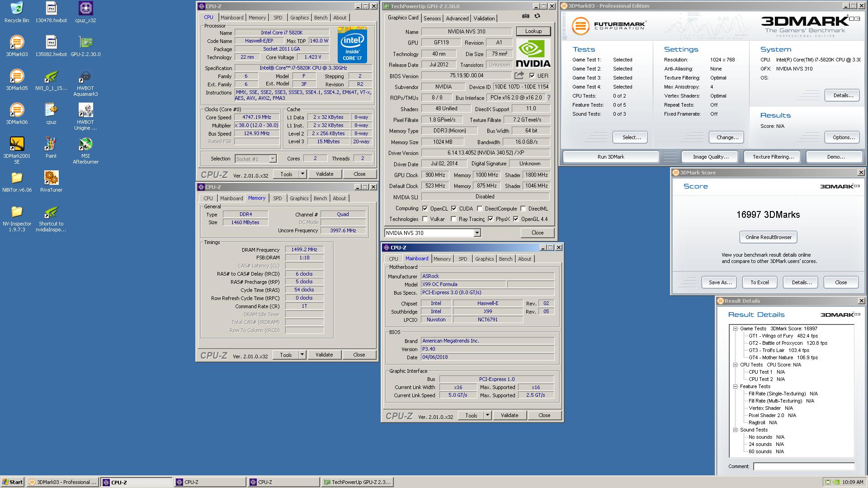
Task: Switch to GPU-Z taskbar button
Action: (x=357, y=482)
